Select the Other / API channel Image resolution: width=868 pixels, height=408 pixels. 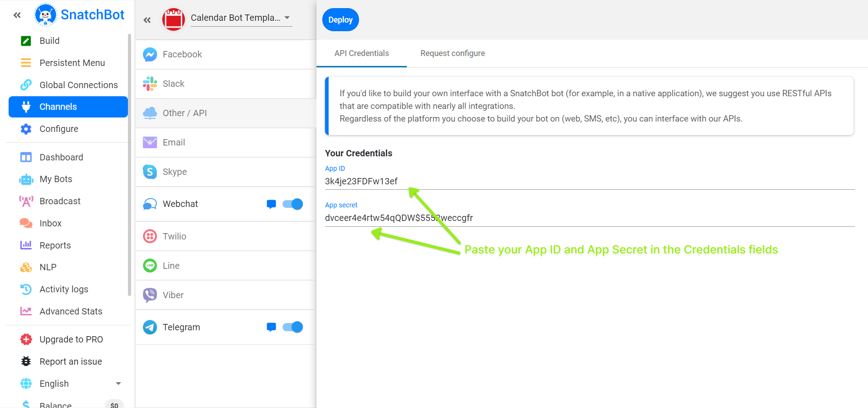coord(226,113)
